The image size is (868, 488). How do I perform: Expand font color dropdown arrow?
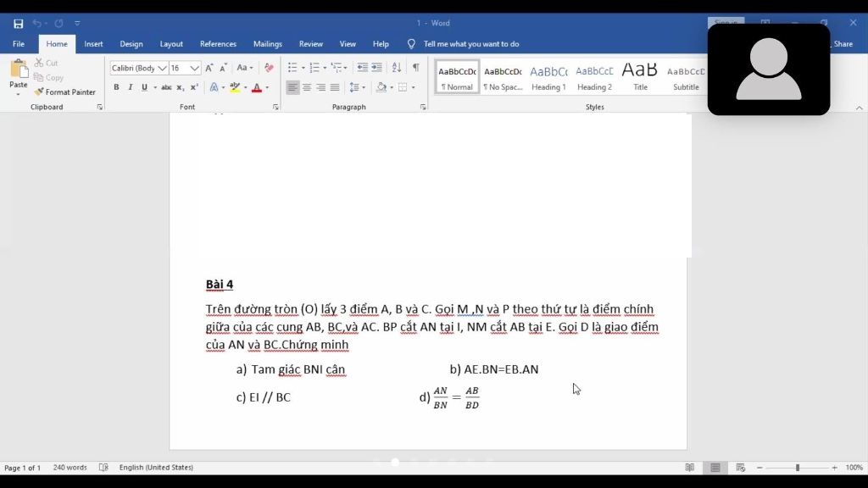(x=267, y=87)
